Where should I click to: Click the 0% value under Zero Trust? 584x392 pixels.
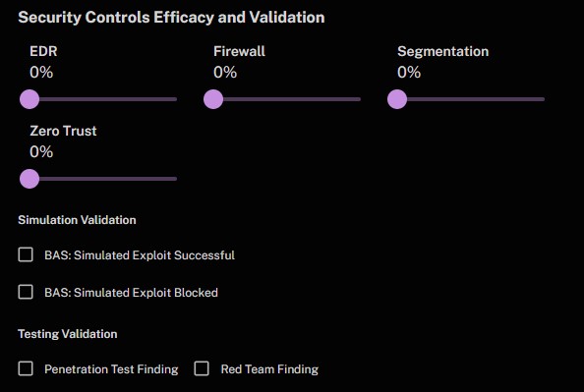(x=41, y=152)
